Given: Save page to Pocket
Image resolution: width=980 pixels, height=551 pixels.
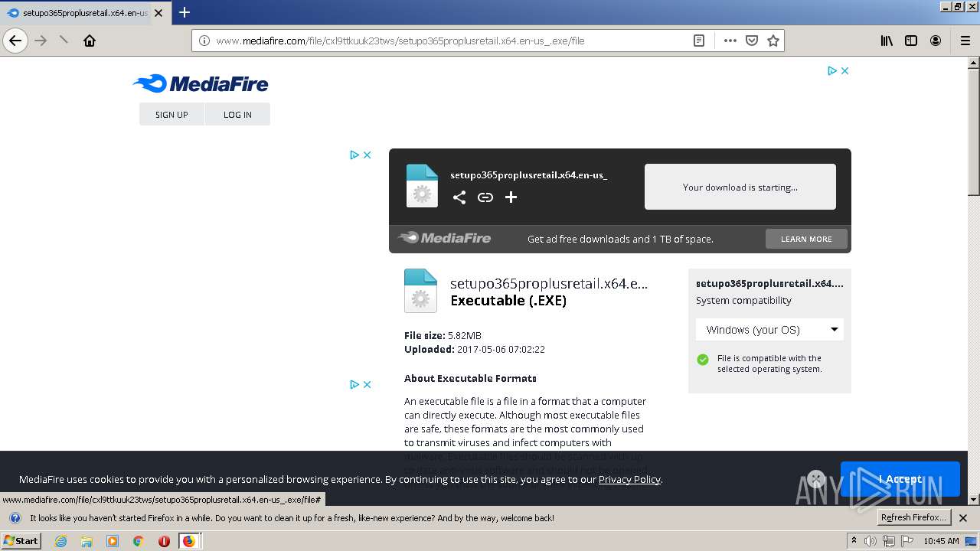Looking at the screenshot, I should click(x=752, y=41).
